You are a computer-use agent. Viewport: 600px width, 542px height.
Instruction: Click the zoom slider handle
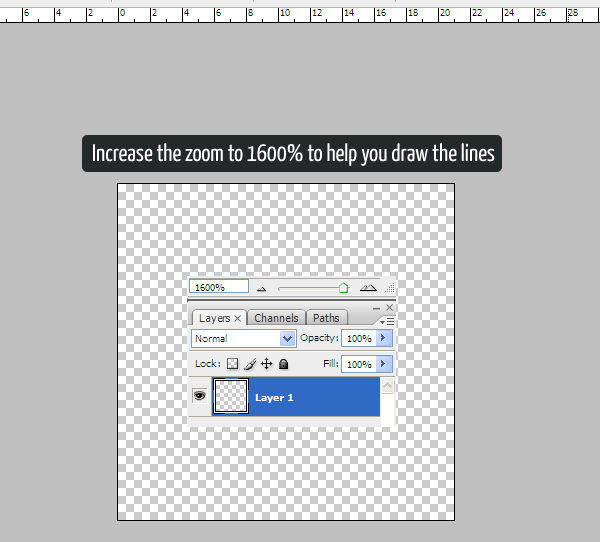point(344,288)
